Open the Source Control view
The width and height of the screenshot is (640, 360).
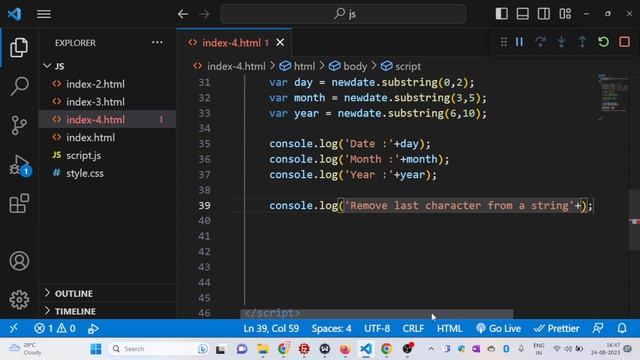tap(19, 125)
